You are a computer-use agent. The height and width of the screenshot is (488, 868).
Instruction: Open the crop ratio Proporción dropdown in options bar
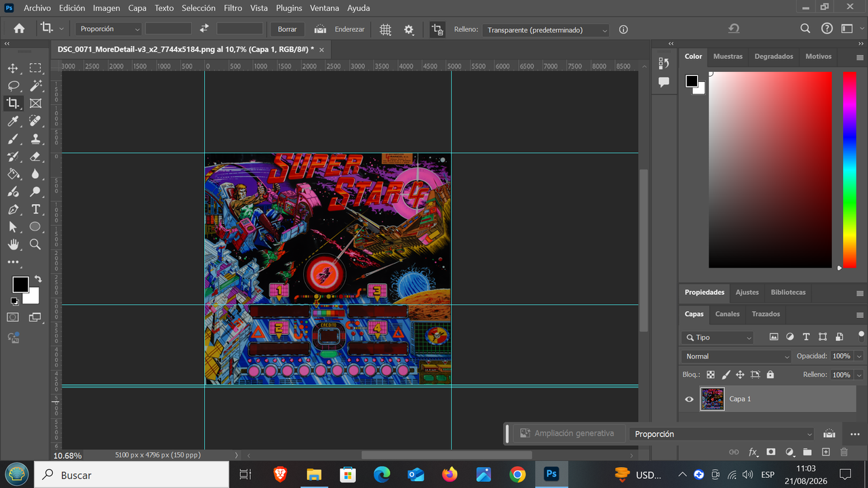108,29
